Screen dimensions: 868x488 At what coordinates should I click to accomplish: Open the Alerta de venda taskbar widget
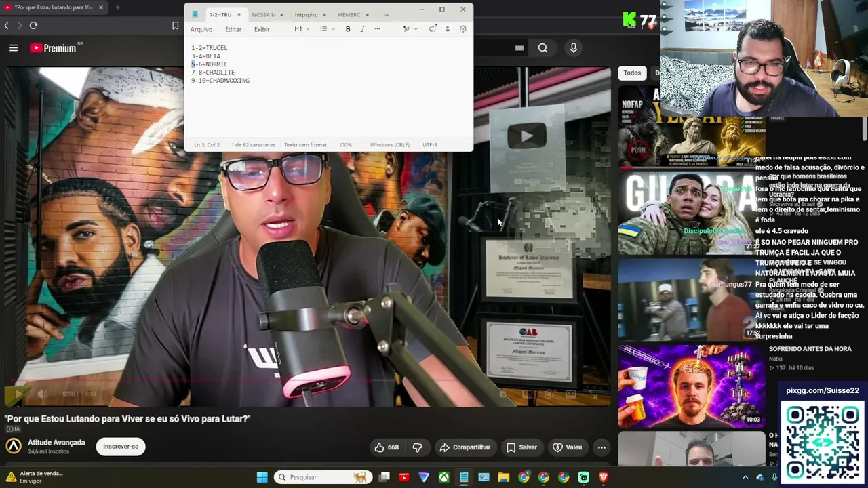pyautogui.click(x=34, y=477)
